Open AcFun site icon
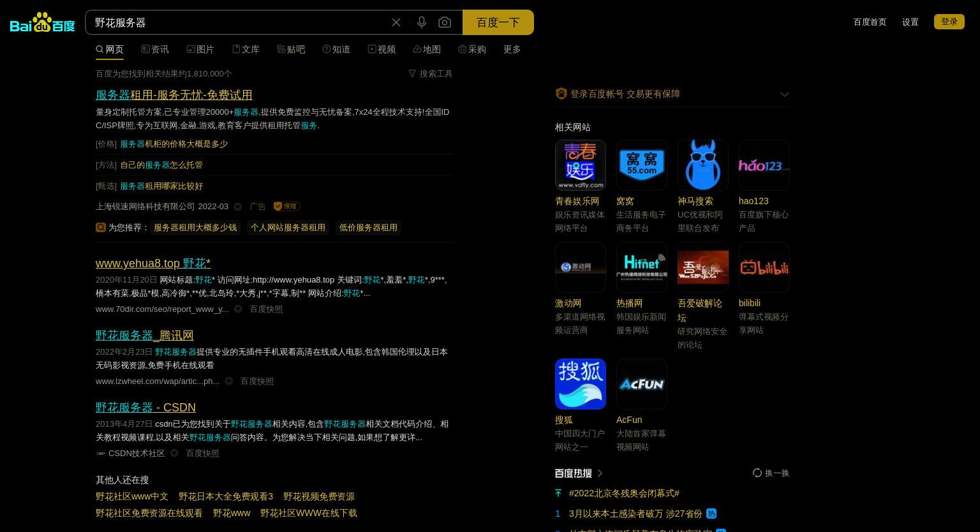This screenshot has height=532, width=980. tap(642, 384)
